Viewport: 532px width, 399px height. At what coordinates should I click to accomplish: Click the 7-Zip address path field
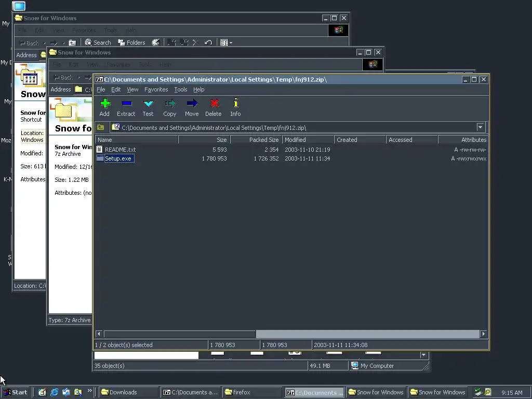[x=294, y=128]
